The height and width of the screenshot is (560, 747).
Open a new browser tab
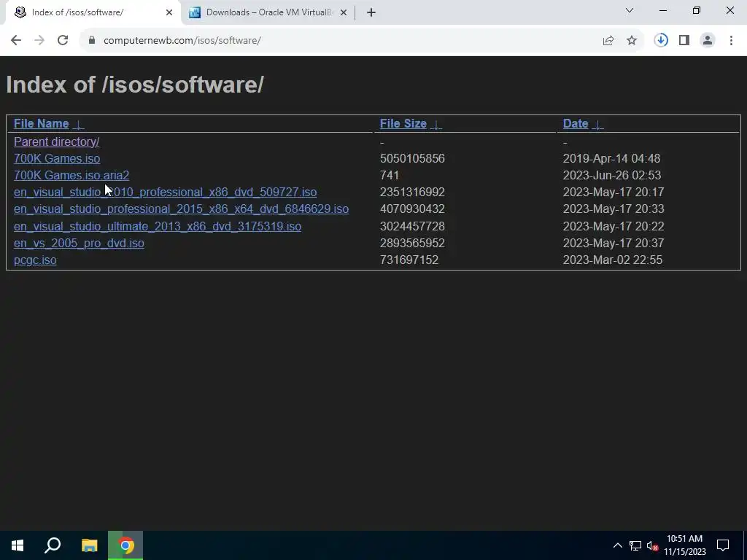click(x=371, y=13)
